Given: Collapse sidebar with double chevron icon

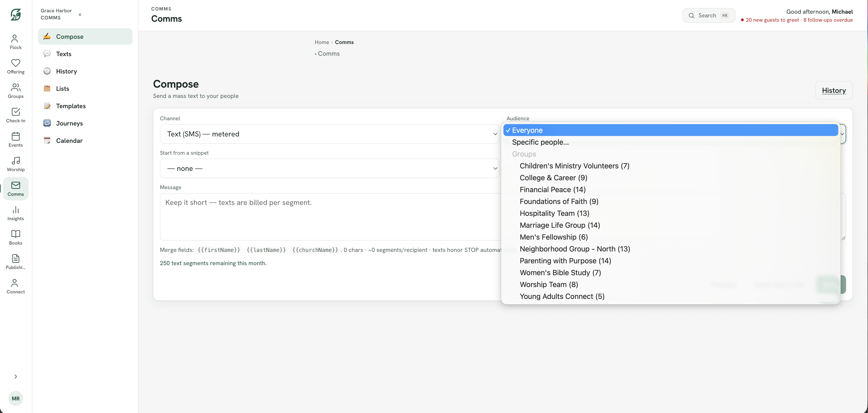Looking at the screenshot, I should 80,14.
